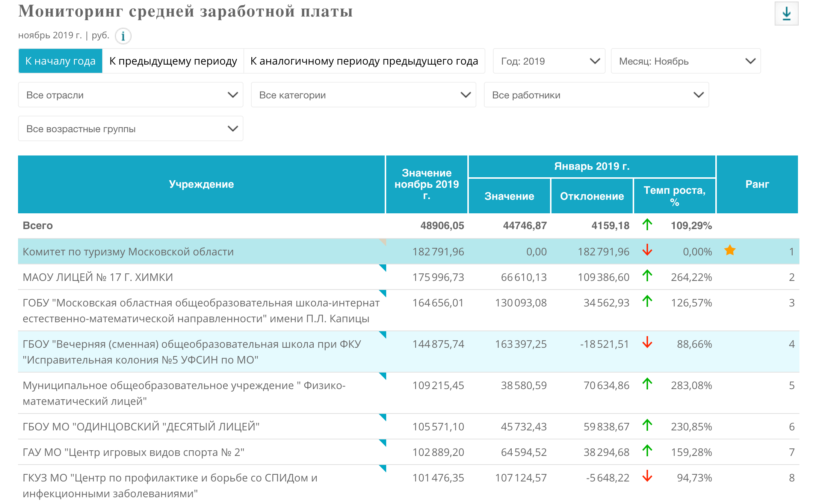
Task: Click the green up arrow in Всего row
Action: click(647, 225)
